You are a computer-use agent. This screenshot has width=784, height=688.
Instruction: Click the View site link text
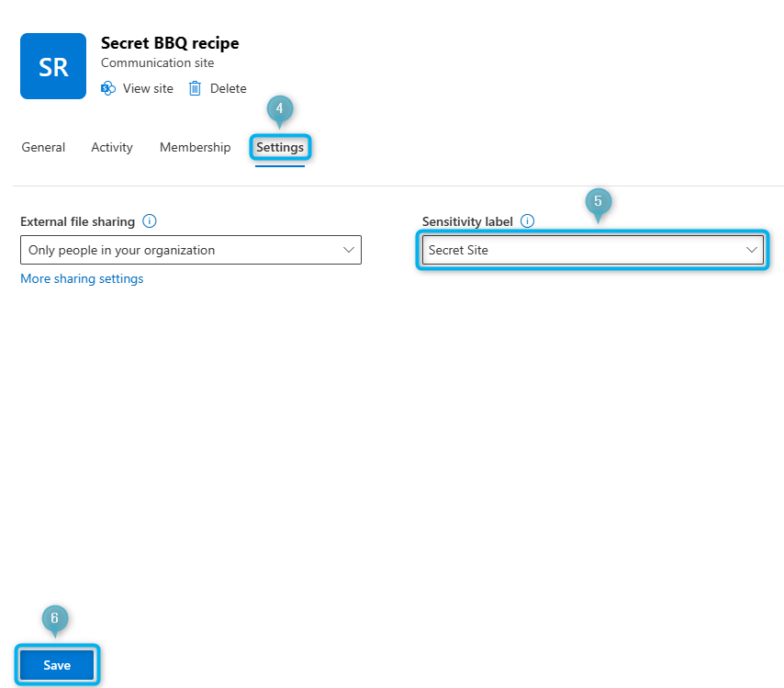coord(148,88)
